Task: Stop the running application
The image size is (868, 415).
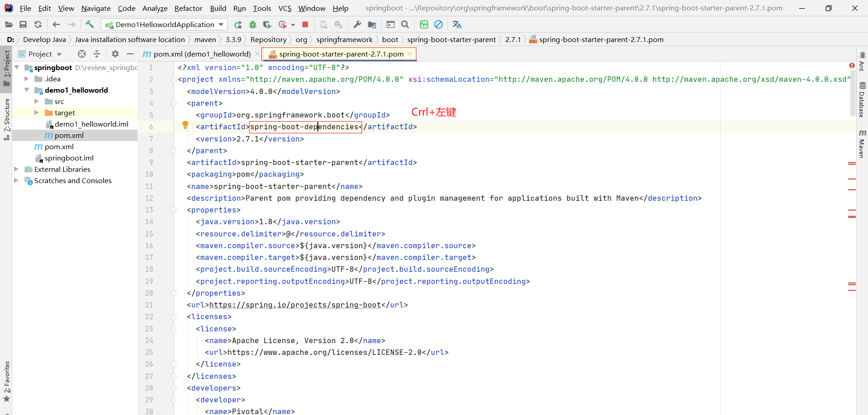Action: point(305,24)
